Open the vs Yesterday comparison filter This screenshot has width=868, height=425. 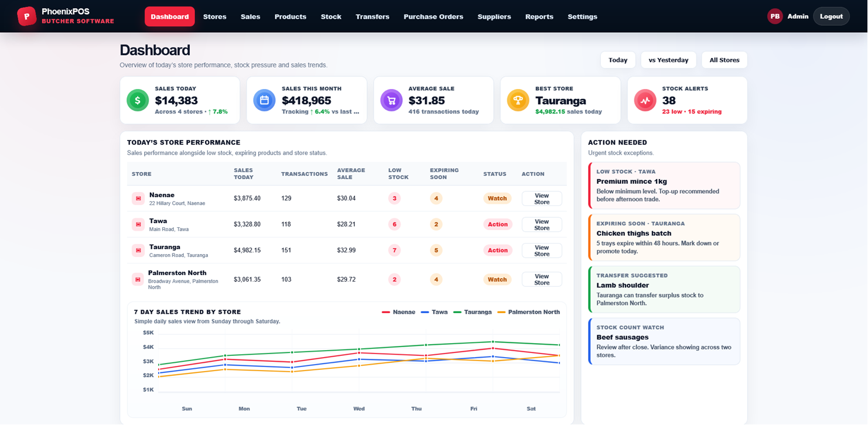click(x=668, y=60)
